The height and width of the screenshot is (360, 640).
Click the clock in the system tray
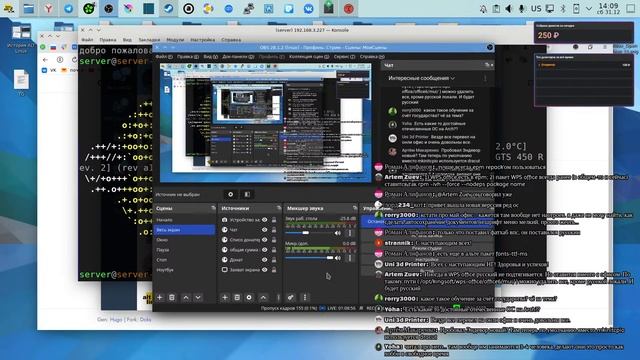click(608, 9)
